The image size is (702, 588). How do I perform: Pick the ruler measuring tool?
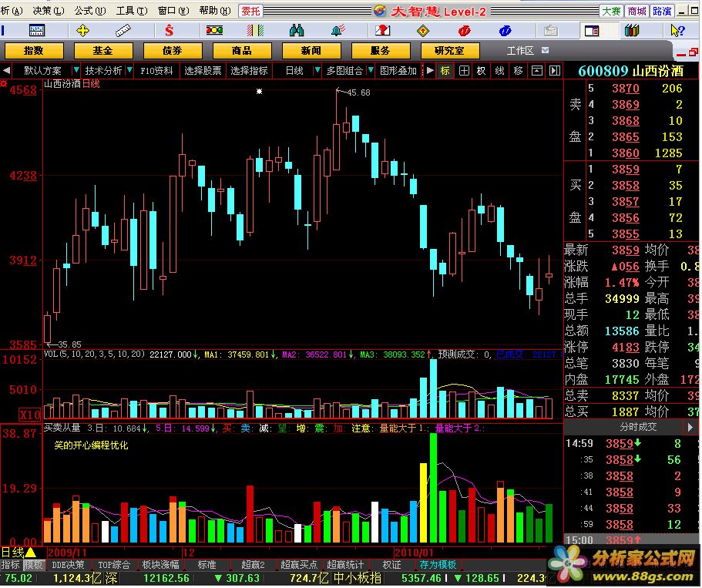pyautogui.click(x=123, y=31)
